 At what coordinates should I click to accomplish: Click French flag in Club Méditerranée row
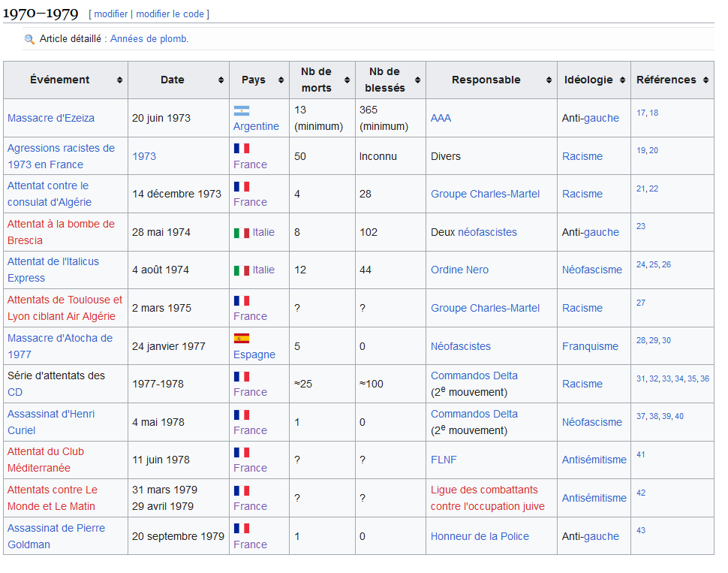tap(241, 452)
